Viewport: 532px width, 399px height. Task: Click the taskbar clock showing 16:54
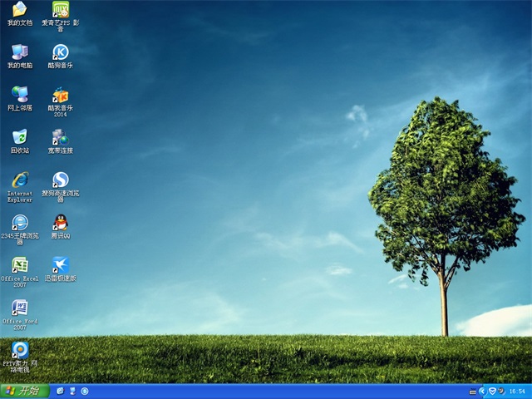pyautogui.click(x=516, y=391)
